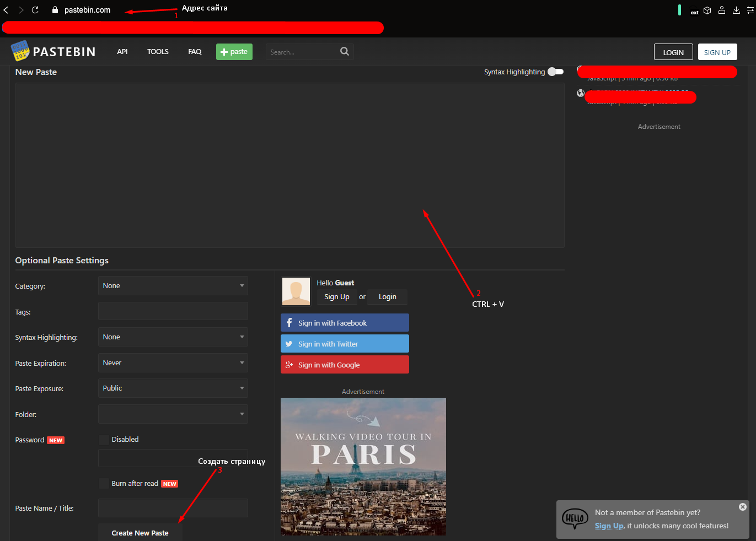Open the ext extension icon in browser toolbar

point(695,12)
